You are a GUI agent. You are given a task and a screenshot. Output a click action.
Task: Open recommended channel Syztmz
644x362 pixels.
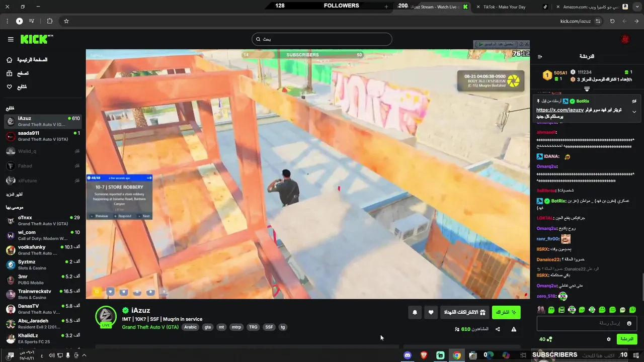(x=43, y=265)
